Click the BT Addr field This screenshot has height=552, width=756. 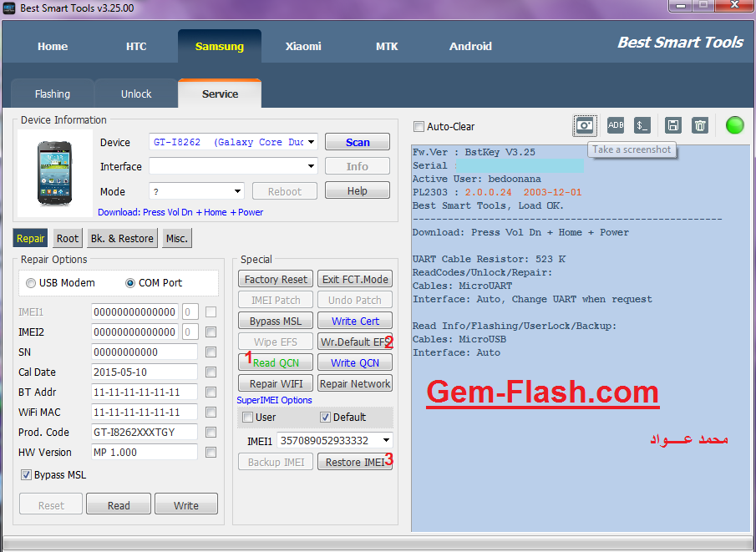pyautogui.click(x=145, y=392)
